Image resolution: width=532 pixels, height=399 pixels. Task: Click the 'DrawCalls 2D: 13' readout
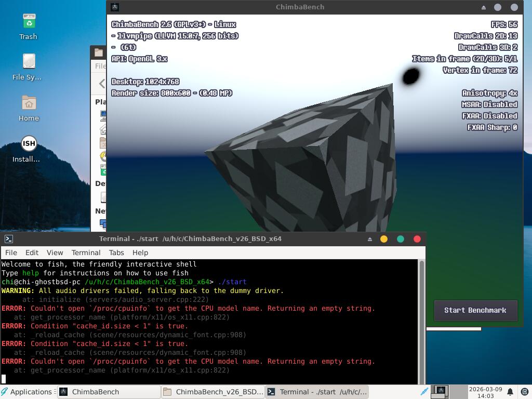tap(486, 36)
